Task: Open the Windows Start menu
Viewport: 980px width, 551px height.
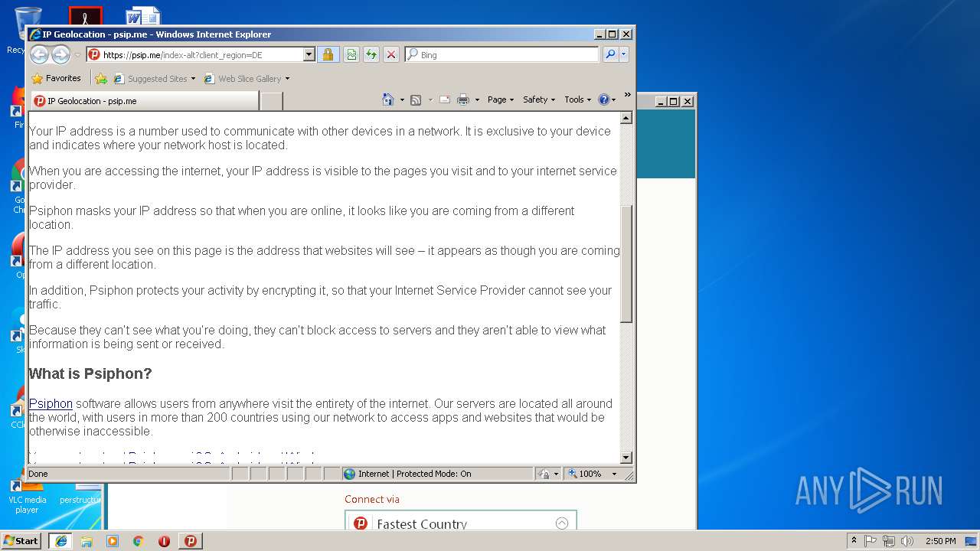Action: pos(21,540)
